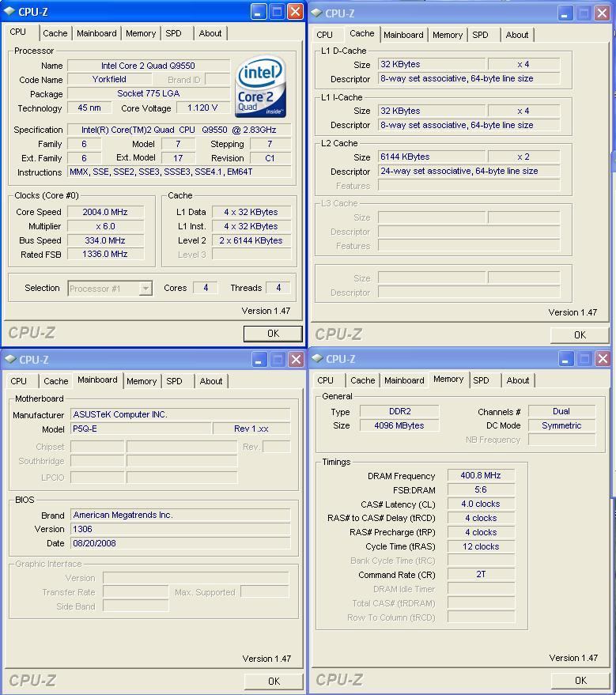Click the manufacturer ASUSTeK Computer INC.
Viewport: 616px width, 695px height.
coord(180,414)
